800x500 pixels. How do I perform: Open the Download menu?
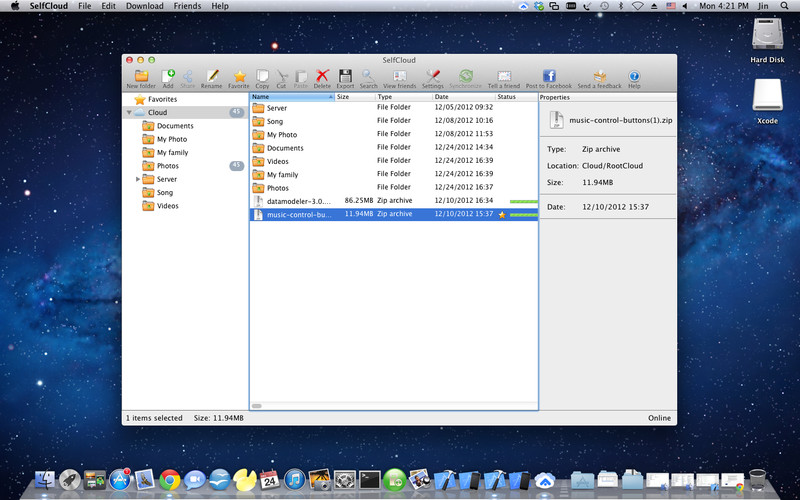[x=144, y=6]
